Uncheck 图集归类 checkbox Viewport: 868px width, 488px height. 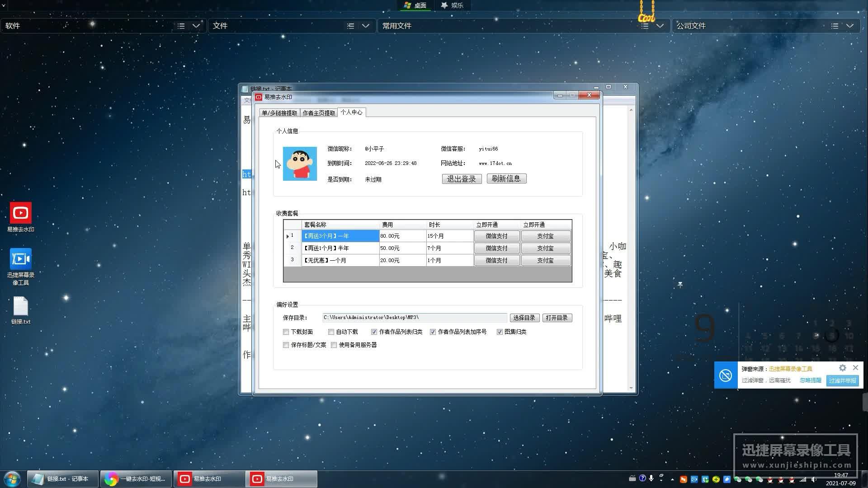point(500,332)
